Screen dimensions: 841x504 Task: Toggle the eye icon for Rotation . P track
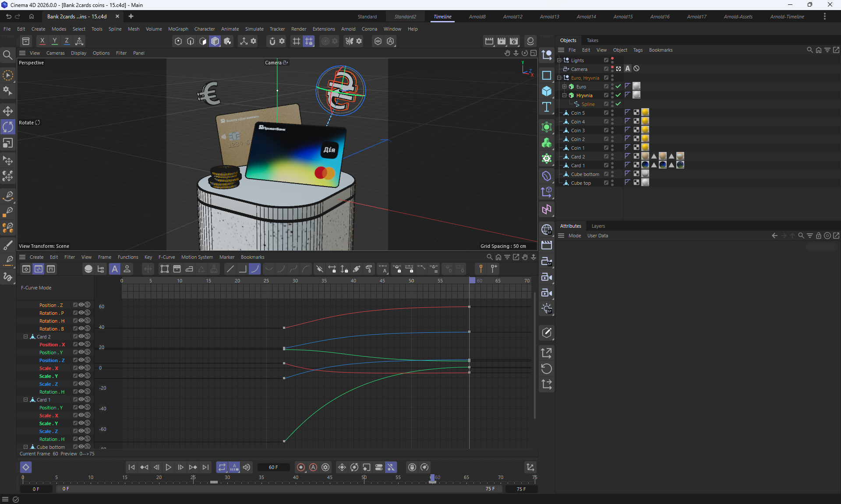(x=81, y=313)
